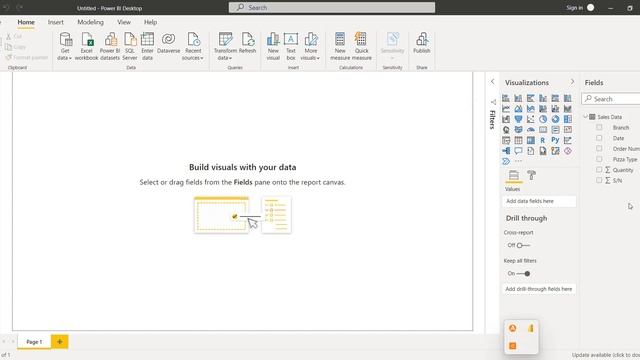This screenshot has height=360, width=640.
Task: Click Sign in
Action: click(574, 8)
